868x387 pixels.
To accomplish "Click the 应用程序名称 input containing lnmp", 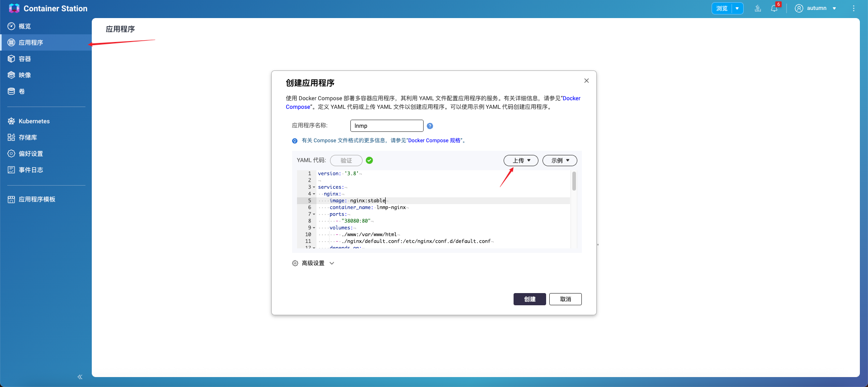I will [x=387, y=126].
